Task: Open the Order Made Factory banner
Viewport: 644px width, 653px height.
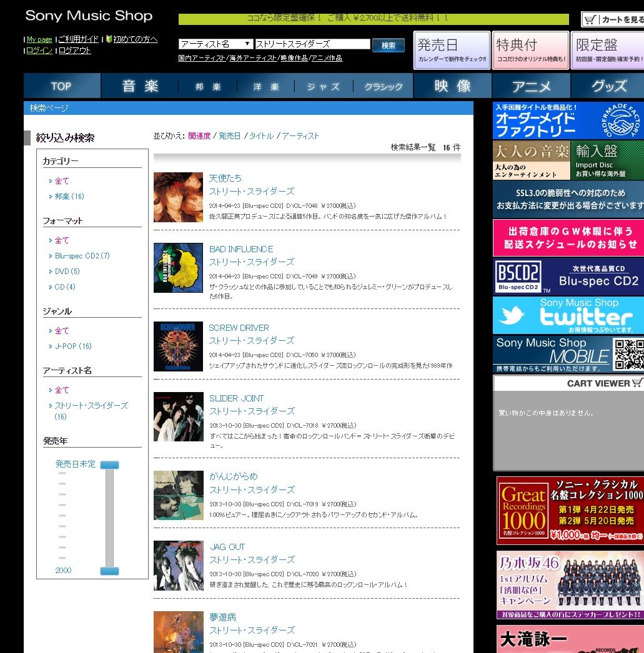Action: (568, 120)
